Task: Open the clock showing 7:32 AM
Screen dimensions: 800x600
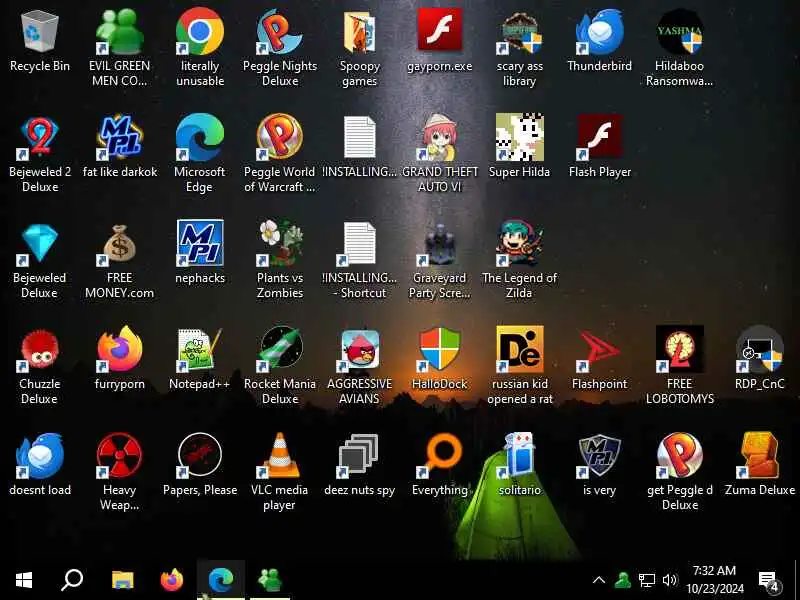Action: [x=714, y=580]
